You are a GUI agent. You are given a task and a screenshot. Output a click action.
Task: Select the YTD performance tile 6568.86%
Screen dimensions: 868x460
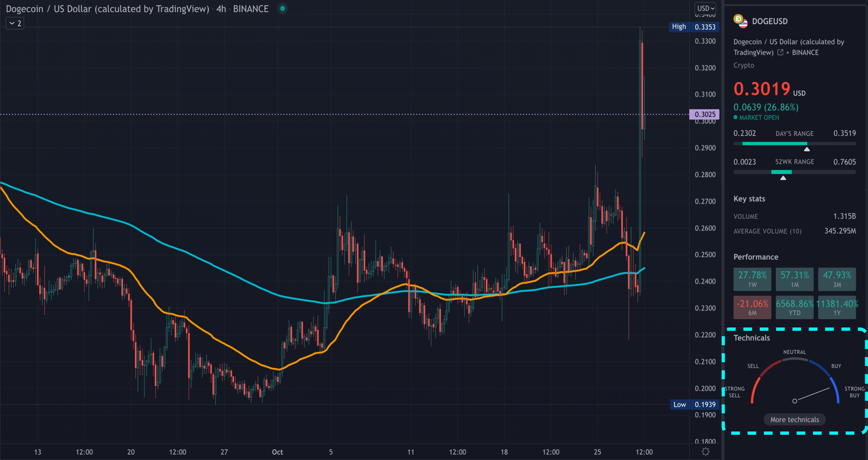tap(794, 307)
